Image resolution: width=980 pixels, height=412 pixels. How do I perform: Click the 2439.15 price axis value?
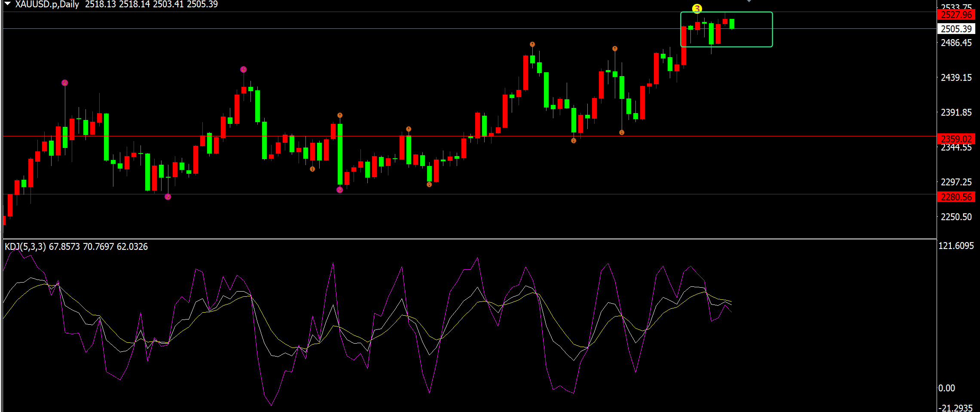956,77
